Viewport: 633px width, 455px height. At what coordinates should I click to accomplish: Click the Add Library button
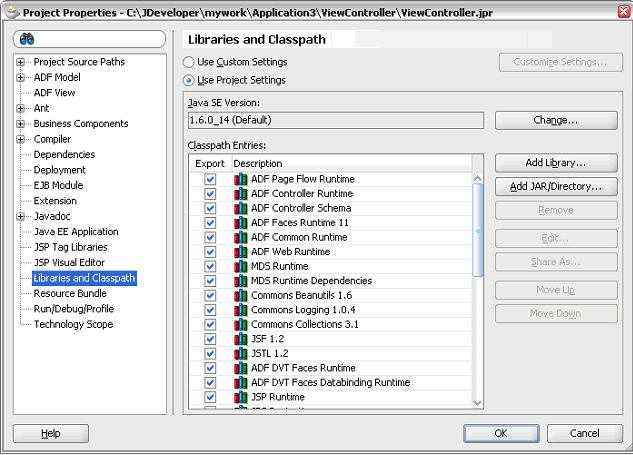pyautogui.click(x=556, y=162)
